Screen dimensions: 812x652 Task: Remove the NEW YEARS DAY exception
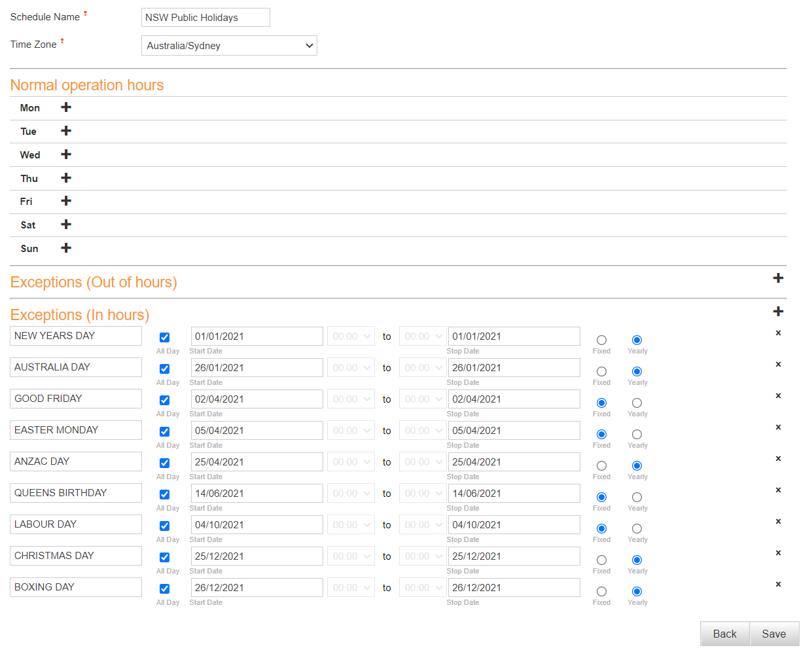(x=778, y=333)
